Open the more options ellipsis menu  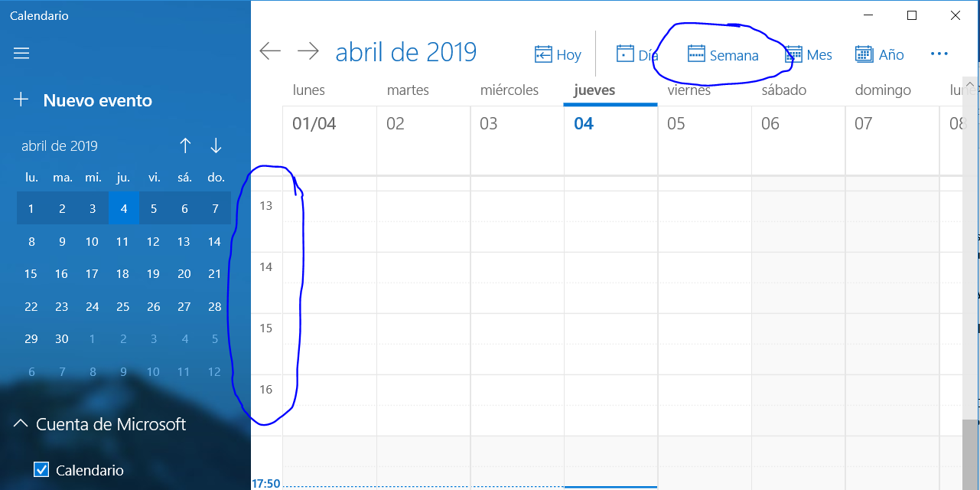point(939,54)
